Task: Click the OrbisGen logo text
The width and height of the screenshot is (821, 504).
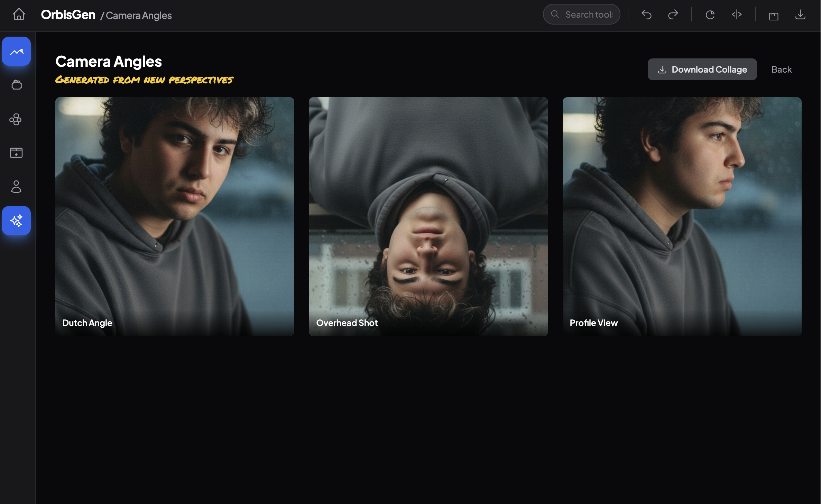Action: (68, 15)
